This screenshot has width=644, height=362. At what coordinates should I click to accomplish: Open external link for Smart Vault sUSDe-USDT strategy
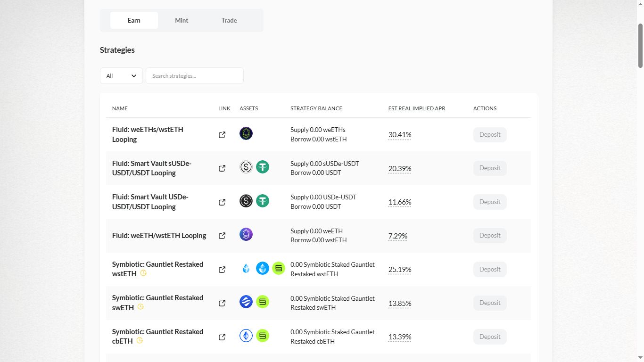[222, 168]
